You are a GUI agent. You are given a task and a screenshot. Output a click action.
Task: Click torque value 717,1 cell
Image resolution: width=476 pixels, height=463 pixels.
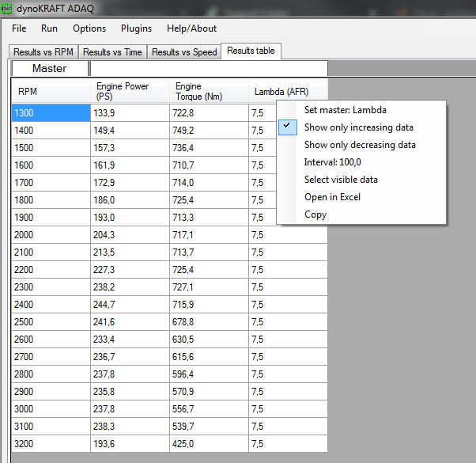point(209,235)
